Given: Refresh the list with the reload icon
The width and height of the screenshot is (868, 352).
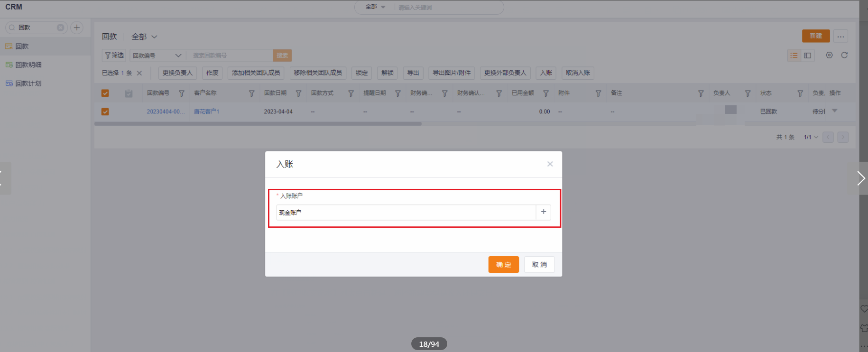Looking at the screenshot, I should tap(844, 55).
